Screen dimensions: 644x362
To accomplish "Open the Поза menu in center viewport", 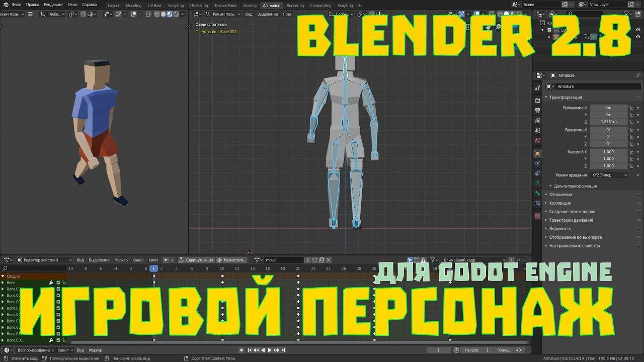I will 287,14.
